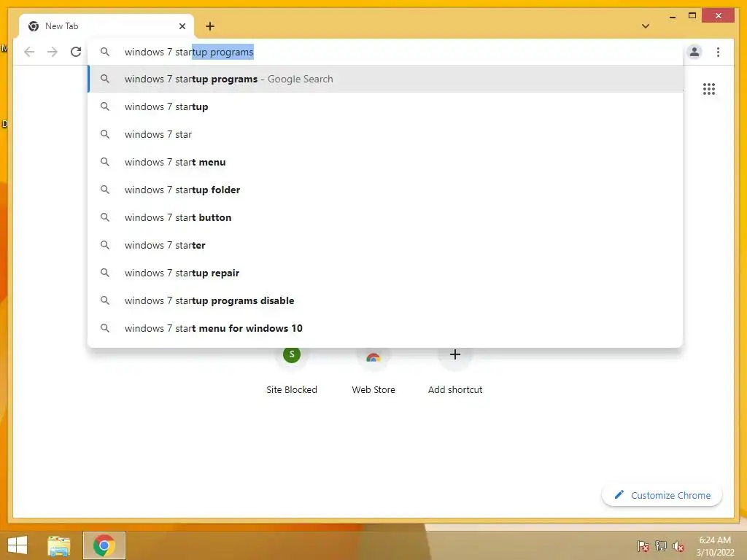Open the network tray icon
This screenshot has width=747, height=560.
tap(661, 545)
